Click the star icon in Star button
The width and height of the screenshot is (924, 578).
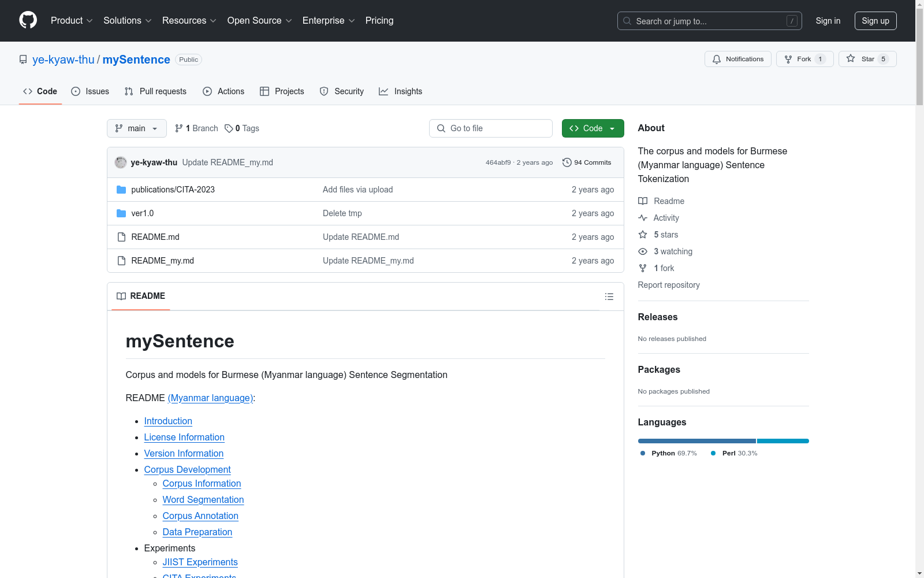(x=851, y=58)
